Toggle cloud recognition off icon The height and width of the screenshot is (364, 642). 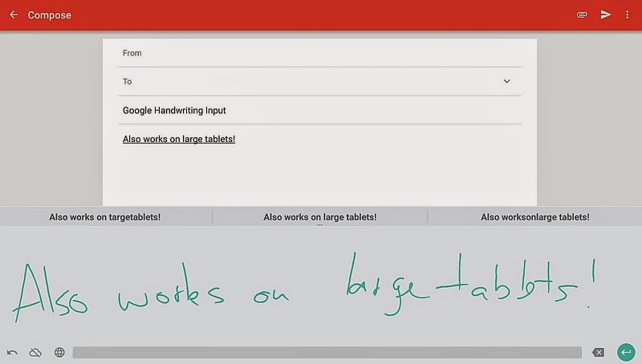pyautogui.click(x=35, y=352)
